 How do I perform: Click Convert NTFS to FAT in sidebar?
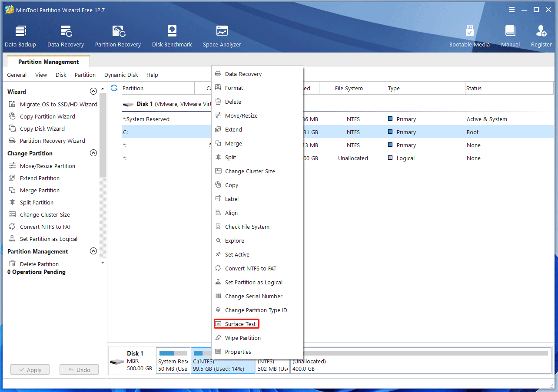[40, 227]
